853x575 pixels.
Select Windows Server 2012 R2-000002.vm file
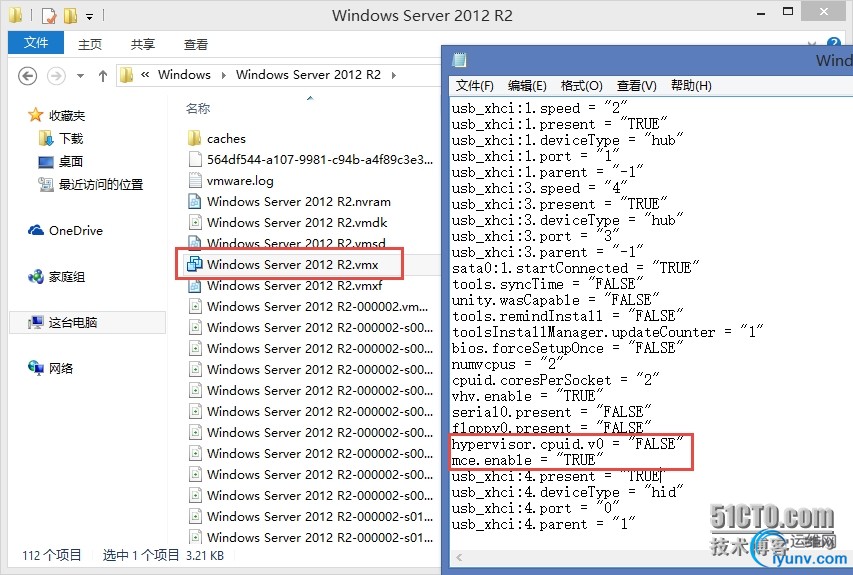(x=317, y=306)
